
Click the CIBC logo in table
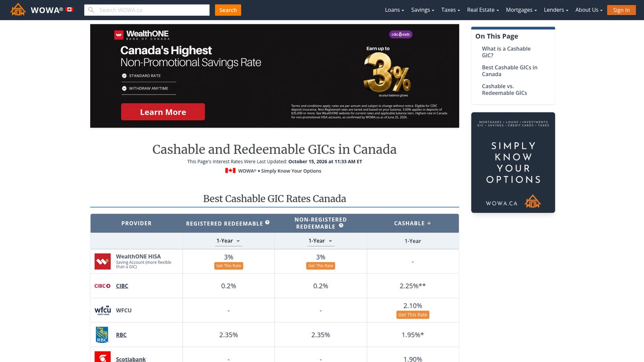point(103,286)
